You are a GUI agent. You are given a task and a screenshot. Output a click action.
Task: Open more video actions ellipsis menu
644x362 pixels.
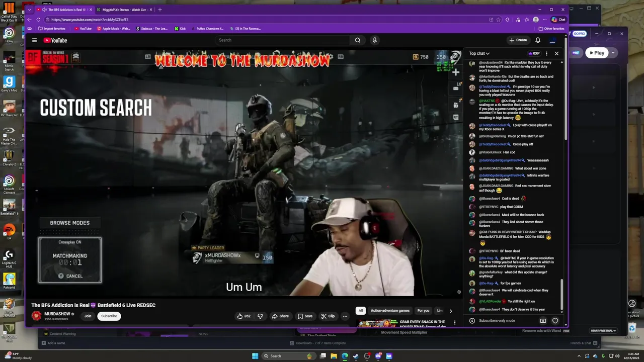click(345, 316)
